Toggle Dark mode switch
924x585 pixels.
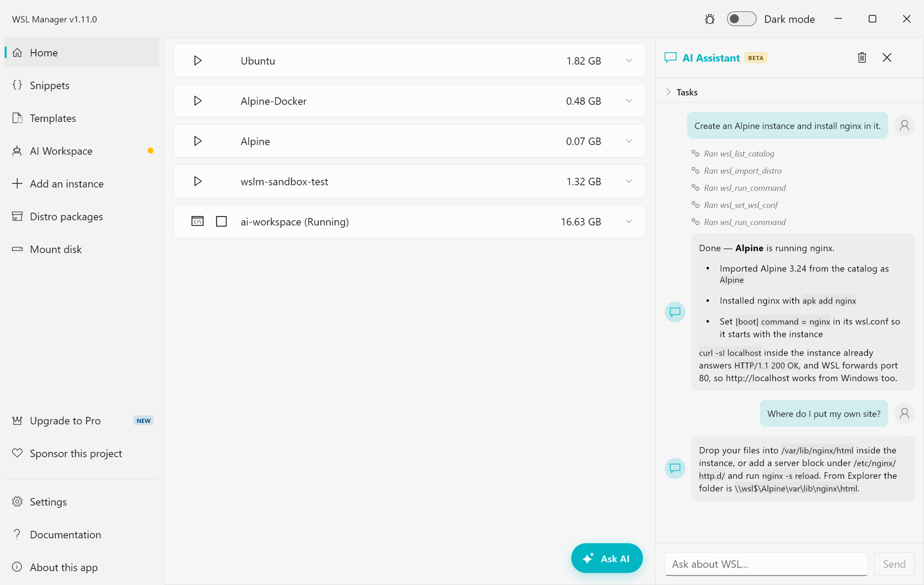[741, 19]
